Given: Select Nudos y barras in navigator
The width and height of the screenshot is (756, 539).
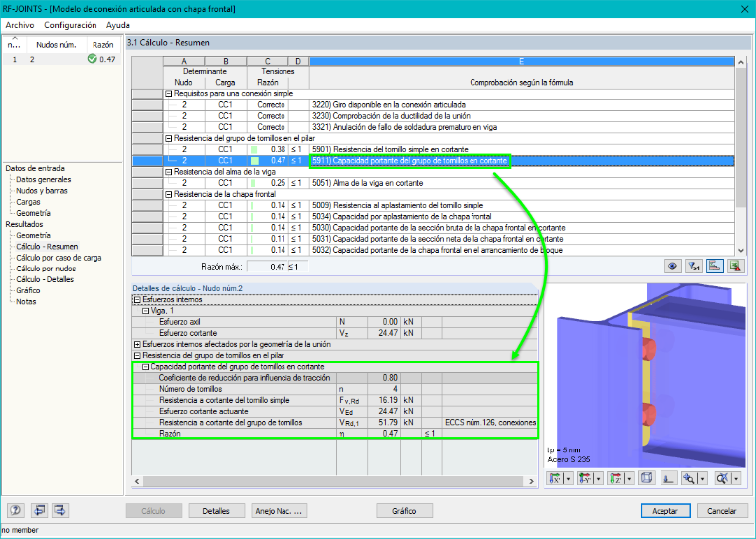Looking at the screenshot, I should click(42, 190).
